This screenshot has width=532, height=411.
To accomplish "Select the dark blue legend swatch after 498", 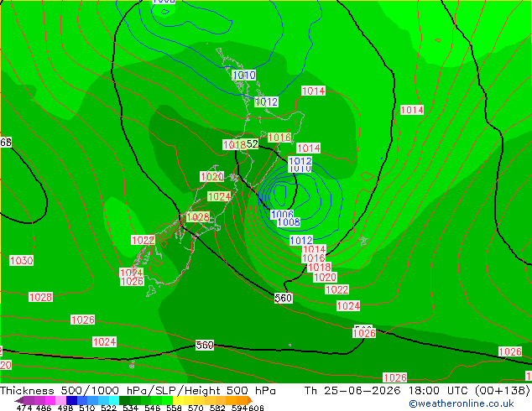I will (71, 400).
